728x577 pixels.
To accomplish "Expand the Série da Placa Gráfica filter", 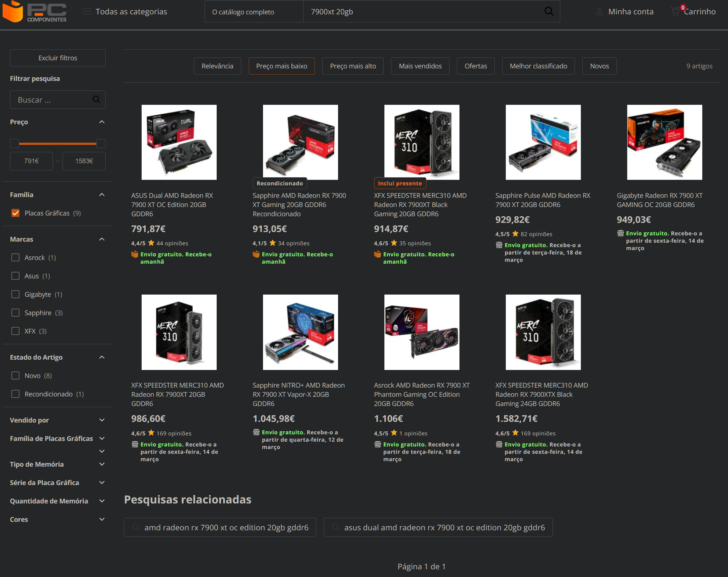I will (x=102, y=482).
